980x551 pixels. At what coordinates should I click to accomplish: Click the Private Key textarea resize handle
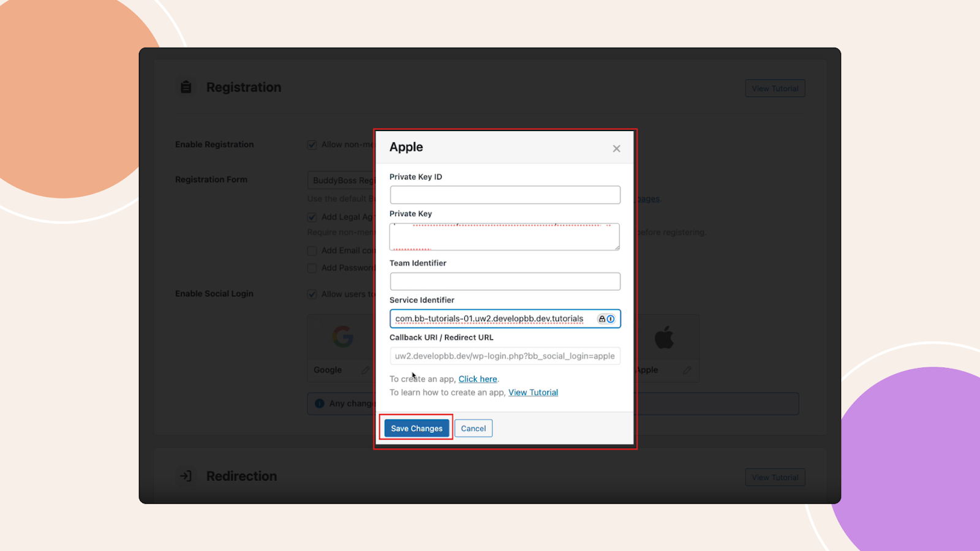pyautogui.click(x=617, y=247)
